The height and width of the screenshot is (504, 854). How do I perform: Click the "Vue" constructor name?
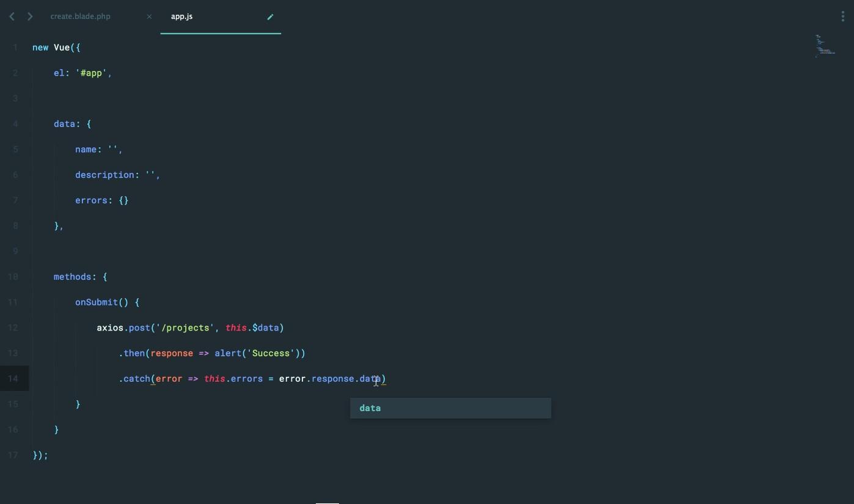point(62,48)
